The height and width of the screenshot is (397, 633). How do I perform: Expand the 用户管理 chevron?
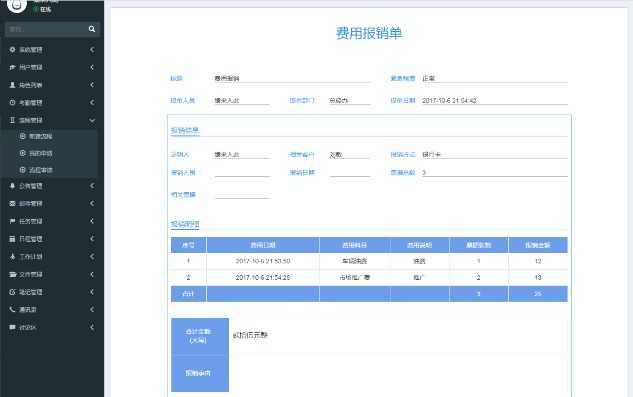tap(92, 67)
